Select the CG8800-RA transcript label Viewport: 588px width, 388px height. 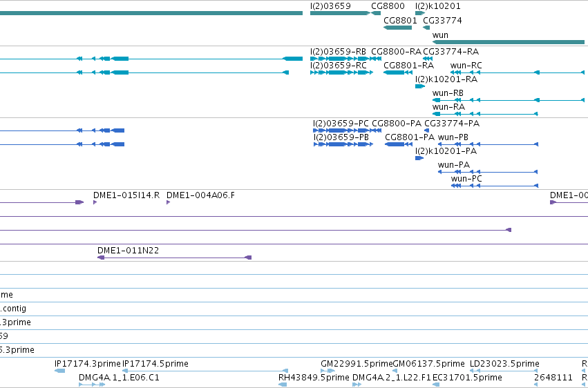coord(396,51)
